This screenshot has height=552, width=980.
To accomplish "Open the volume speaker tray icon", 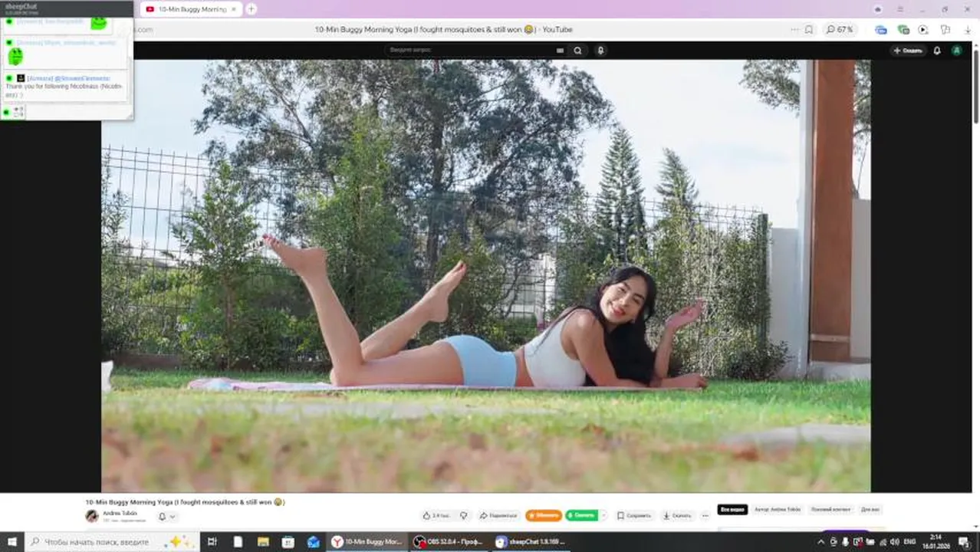I will (x=894, y=541).
